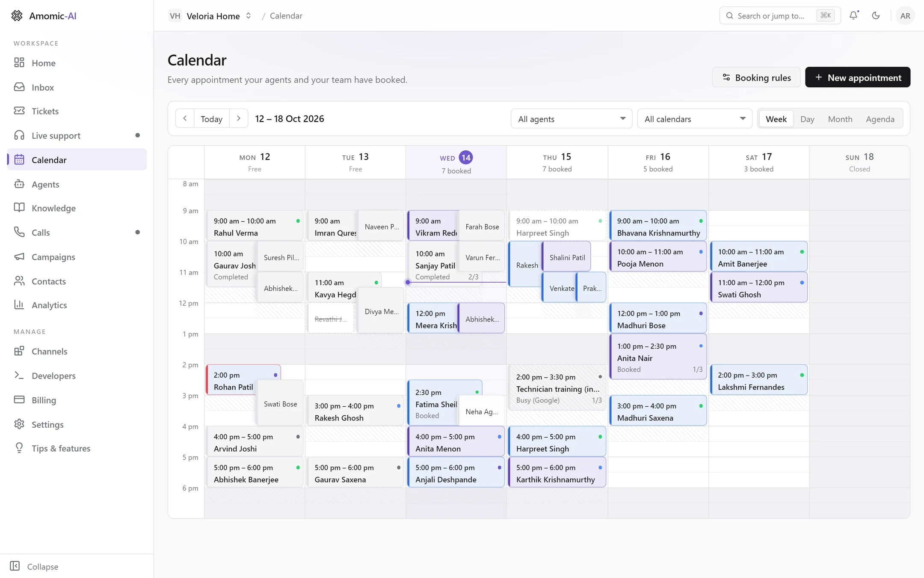Open Gaurav Saxena 5:00 pm appointment
Viewport: 924px width, 578px height.
[355, 472]
